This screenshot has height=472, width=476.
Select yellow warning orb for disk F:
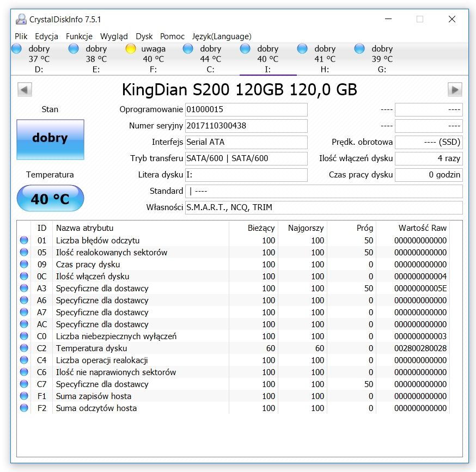point(131,48)
